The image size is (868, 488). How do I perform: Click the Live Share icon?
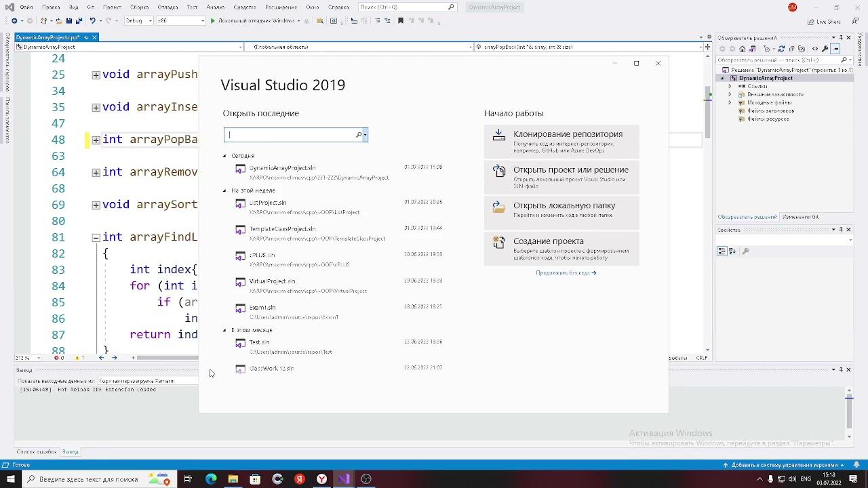[811, 22]
